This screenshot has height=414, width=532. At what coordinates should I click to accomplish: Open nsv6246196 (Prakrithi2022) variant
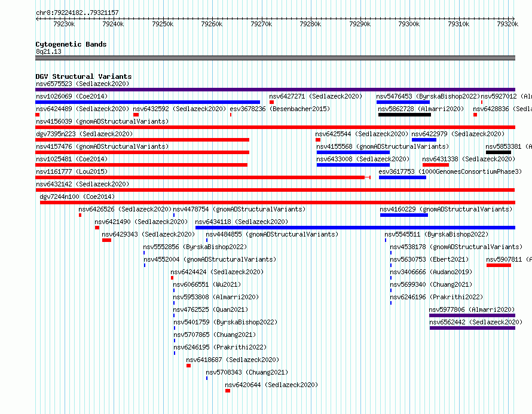436,297
